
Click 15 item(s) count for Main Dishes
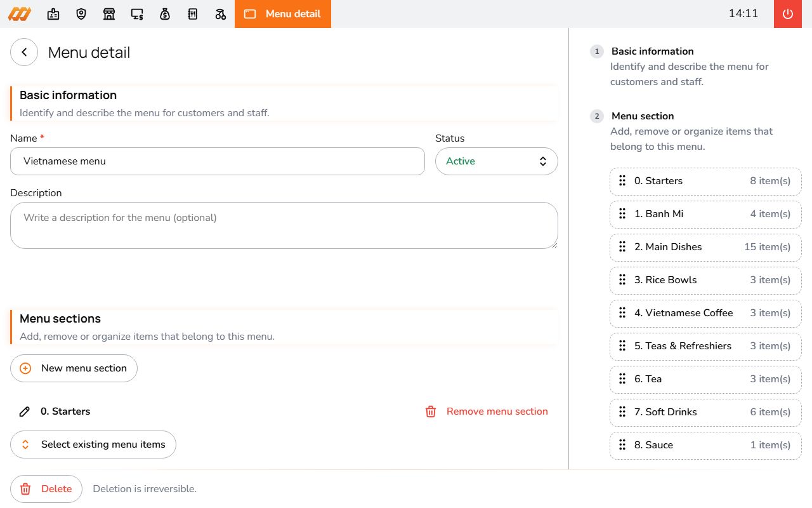tap(768, 247)
